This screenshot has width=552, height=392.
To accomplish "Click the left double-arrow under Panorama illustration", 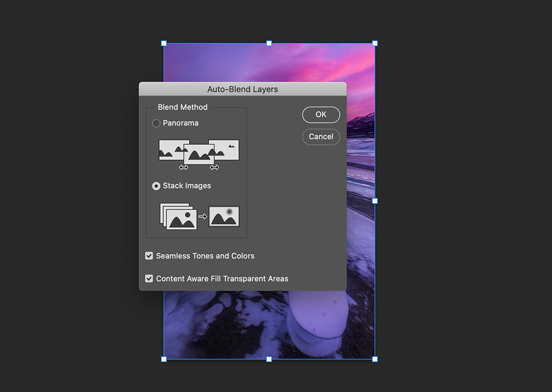I will pos(184,167).
